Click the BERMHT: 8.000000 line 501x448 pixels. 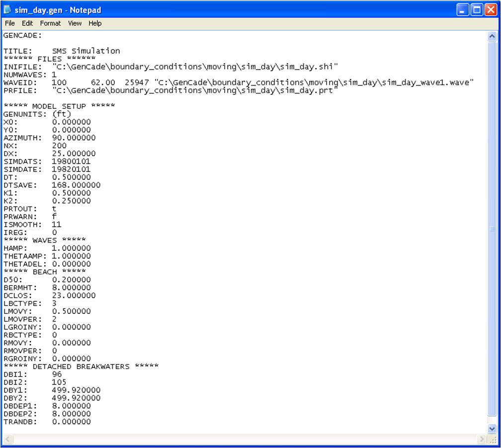pyautogui.click(x=47, y=288)
